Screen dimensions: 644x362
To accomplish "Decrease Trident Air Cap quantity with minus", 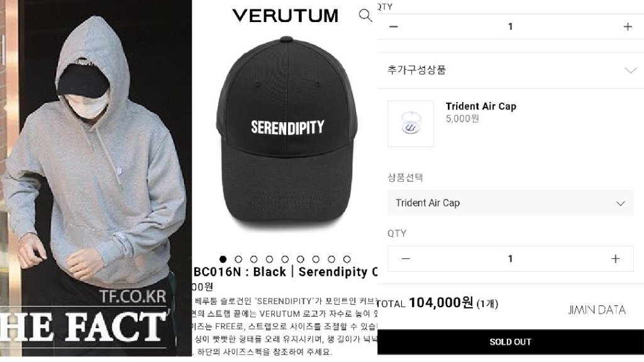I will pos(406,259).
